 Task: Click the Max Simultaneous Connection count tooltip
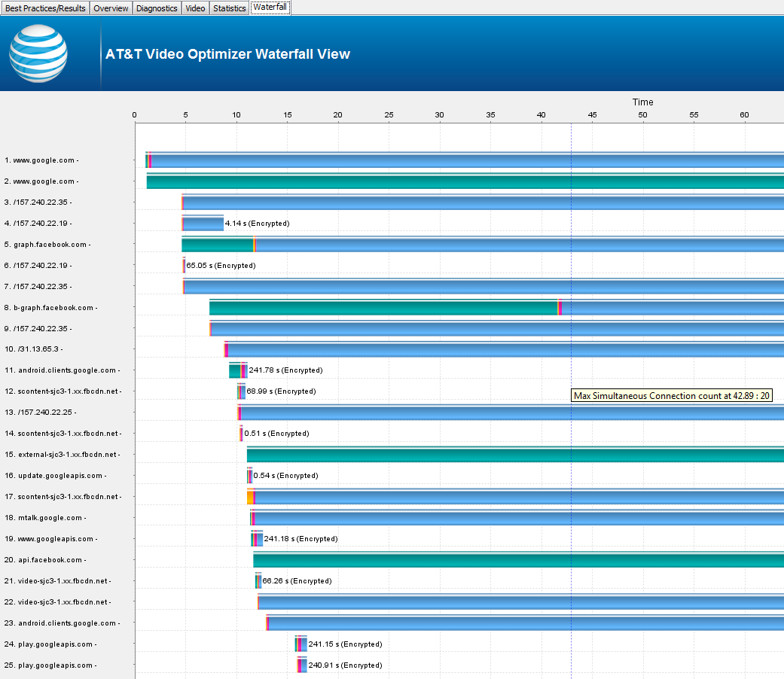(x=672, y=396)
